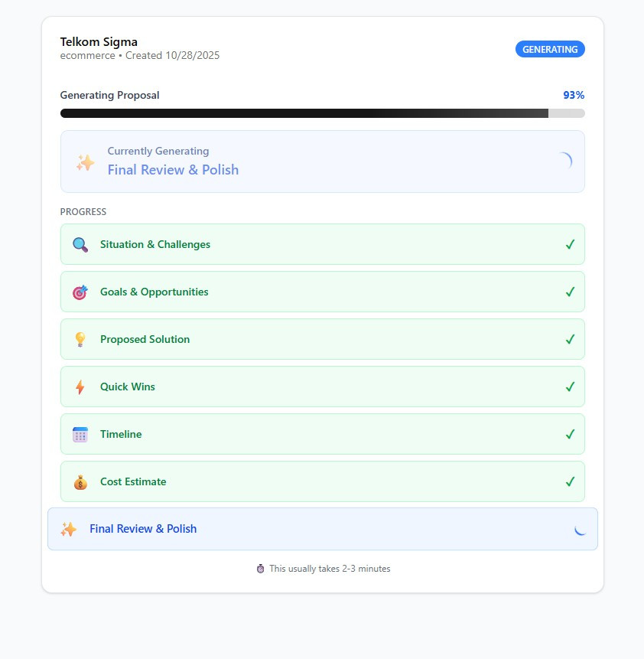Select the Cost Estimate step label

(133, 482)
